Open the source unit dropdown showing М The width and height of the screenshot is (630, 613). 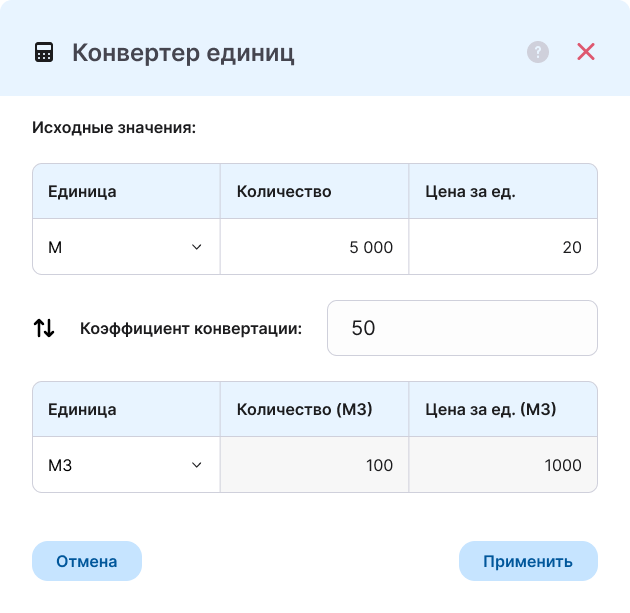126,247
